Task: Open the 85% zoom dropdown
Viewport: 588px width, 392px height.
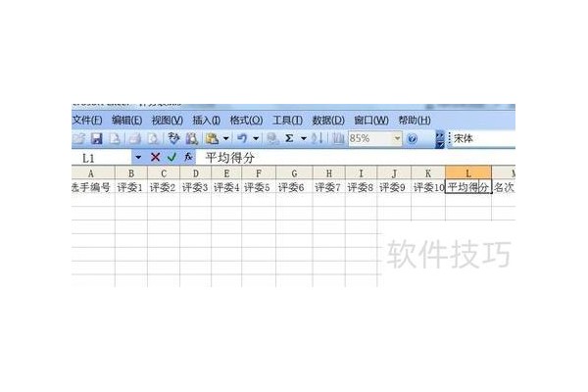Action: tap(397, 139)
